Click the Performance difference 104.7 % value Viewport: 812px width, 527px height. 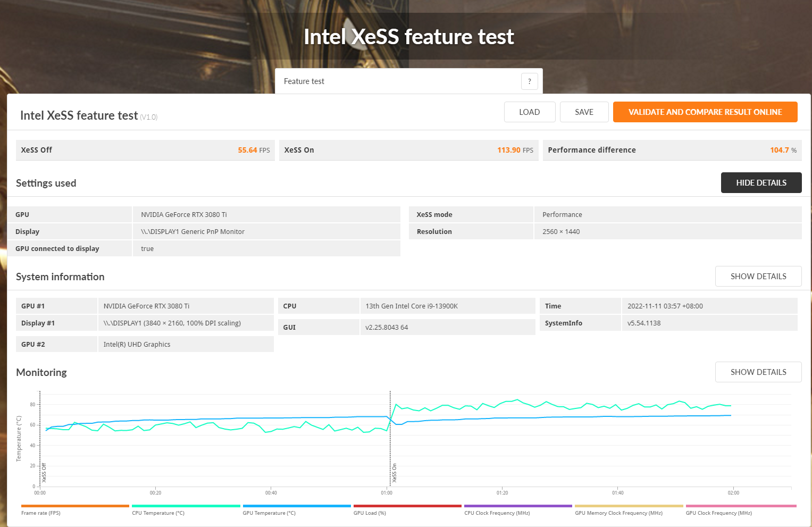pyautogui.click(x=783, y=150)
